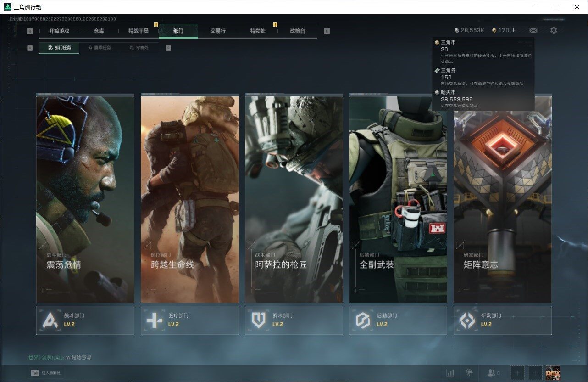Click the 进入特勤处 button

coord(45,373)
